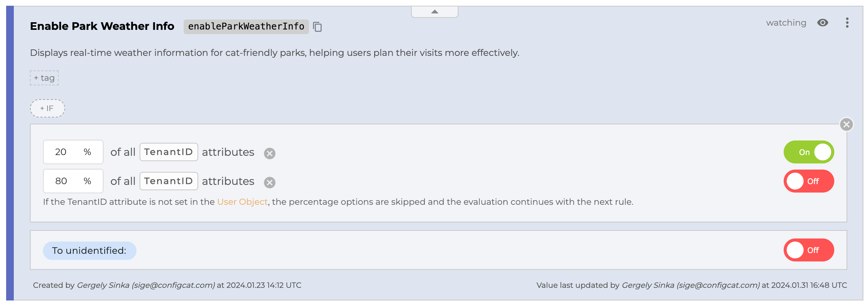Image resolution: width=868 pixels, height=307 pixels.
Task: Open the three-dot kebab menu
Action: (x=847, y=23)
